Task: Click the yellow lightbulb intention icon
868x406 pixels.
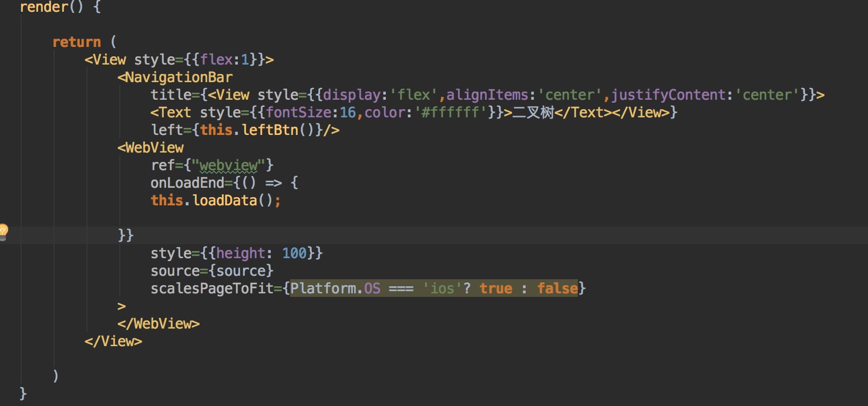Action: [x=4, y=232]
